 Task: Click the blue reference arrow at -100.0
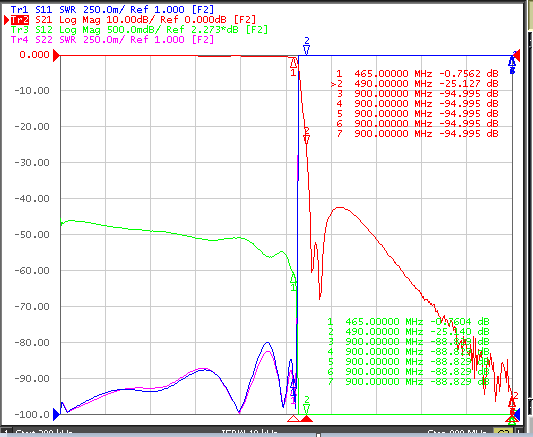click(x=56, y=415)
